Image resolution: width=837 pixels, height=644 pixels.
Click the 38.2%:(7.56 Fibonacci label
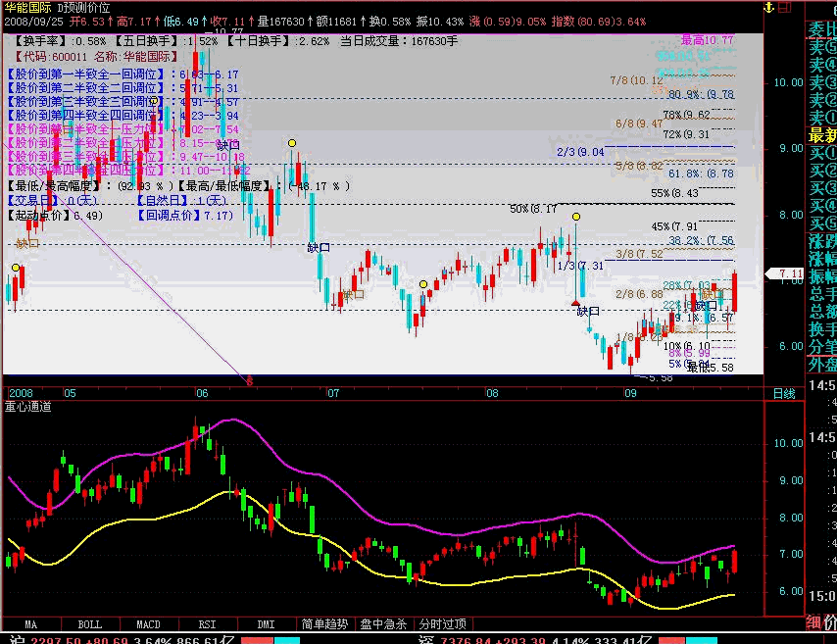pyautogui.click(x=701, y=240)
